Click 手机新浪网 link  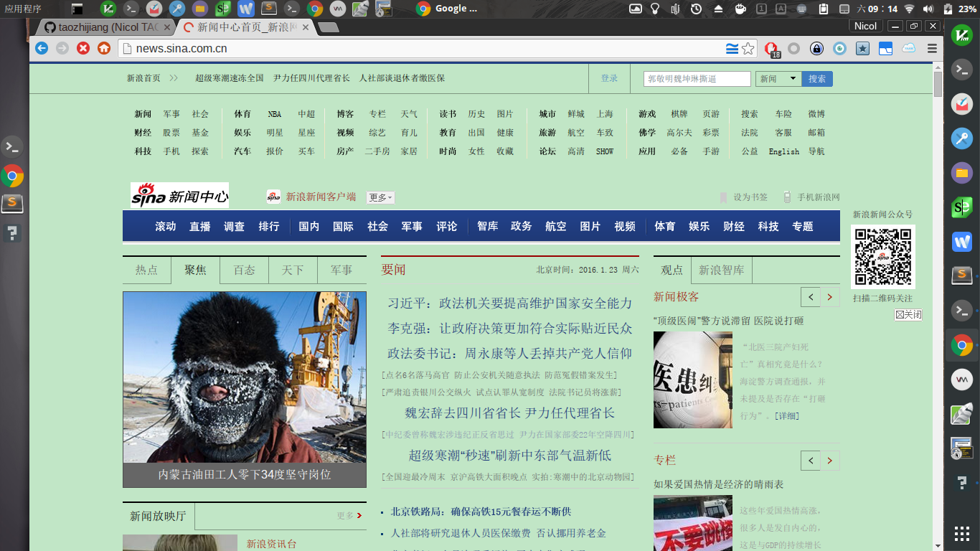point(818,197)
